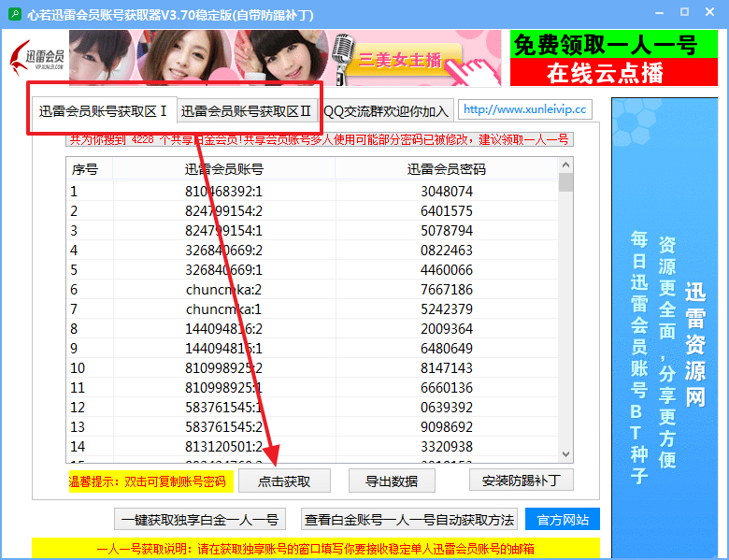The height and width of the screenshot is (560, 729).
Task: Click password 0639392
Action: [447, 408]
